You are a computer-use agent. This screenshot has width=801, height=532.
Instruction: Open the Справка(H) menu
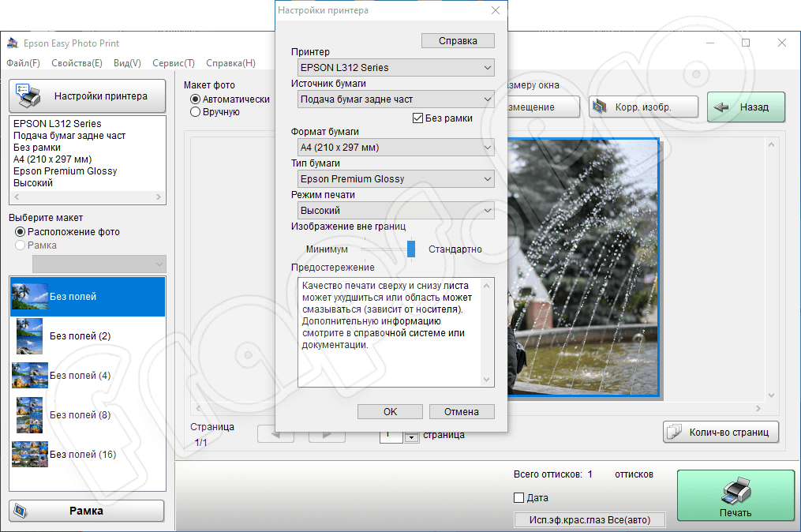tap(231, 63)
